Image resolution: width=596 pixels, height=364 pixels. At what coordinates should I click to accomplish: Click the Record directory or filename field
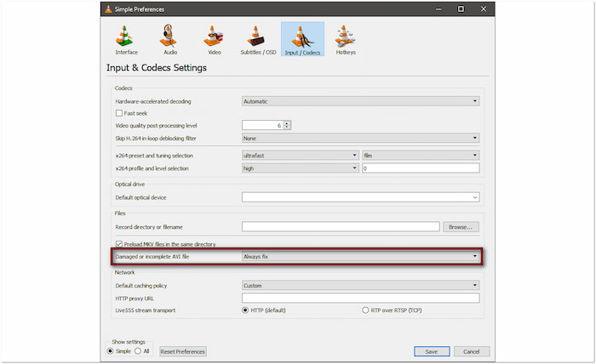[341, 227]
